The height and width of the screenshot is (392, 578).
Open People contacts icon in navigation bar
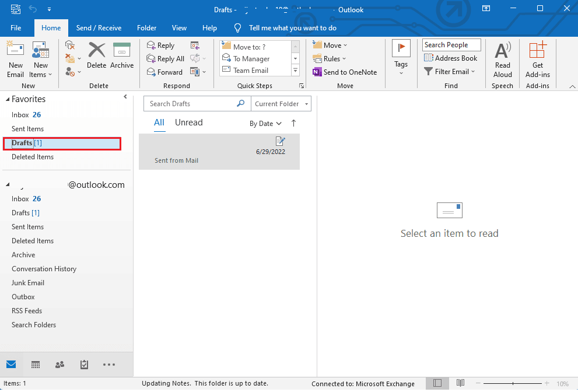click(x=59, y=365)
